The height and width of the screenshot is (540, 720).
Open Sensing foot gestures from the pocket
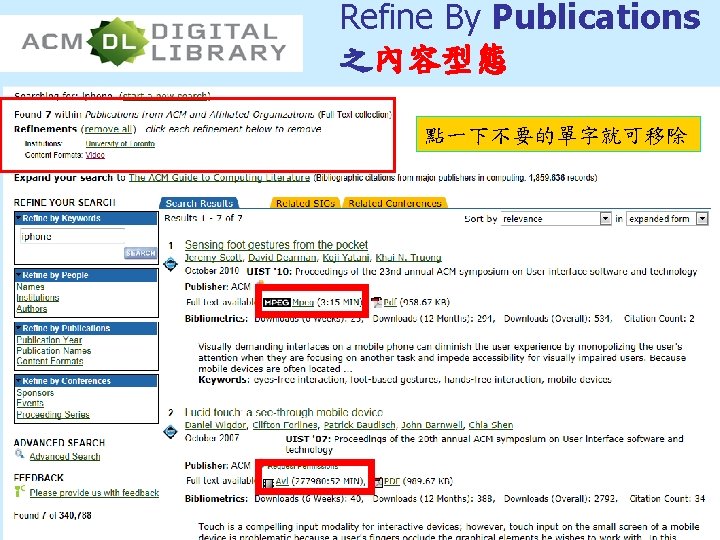pos(276,244)
